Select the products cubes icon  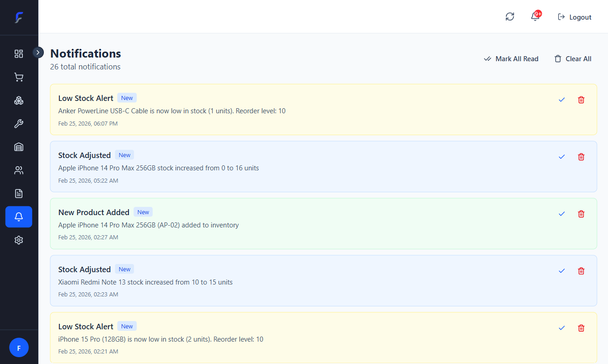pyautogui.click(x=19, y=100)
